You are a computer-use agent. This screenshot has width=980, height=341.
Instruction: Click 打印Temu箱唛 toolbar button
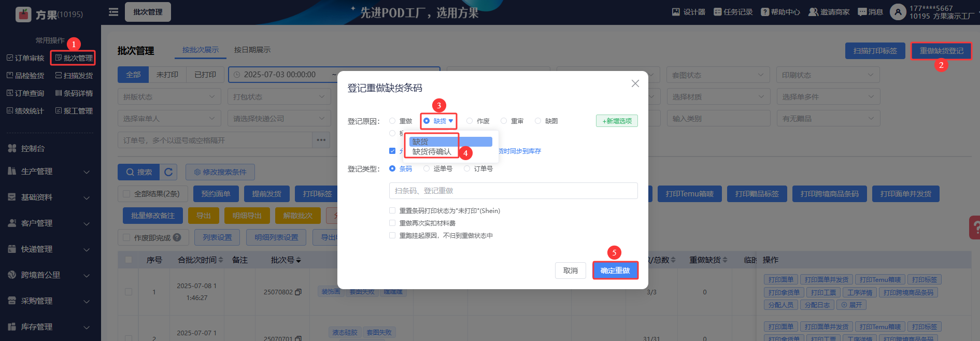690,194
